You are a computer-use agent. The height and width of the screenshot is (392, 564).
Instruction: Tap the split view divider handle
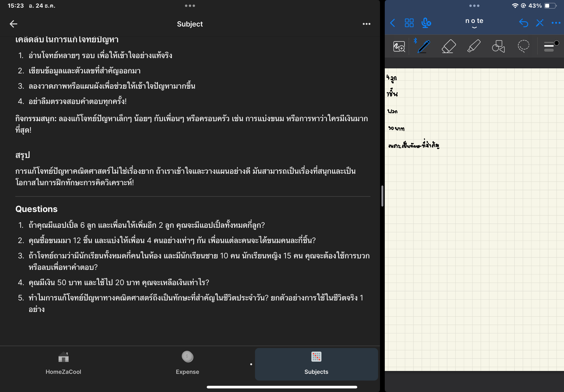point(382,196)
